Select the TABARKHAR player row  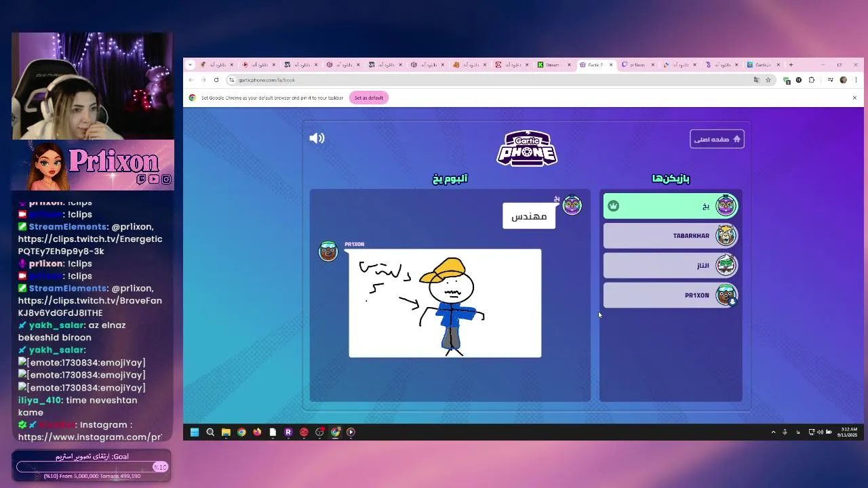coord(671,236)
